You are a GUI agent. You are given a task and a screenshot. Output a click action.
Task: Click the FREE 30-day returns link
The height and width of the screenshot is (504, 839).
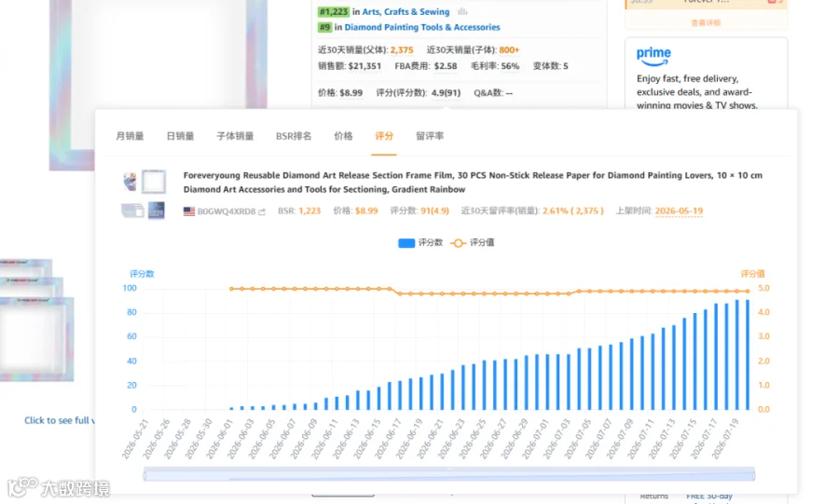[709, 496]
